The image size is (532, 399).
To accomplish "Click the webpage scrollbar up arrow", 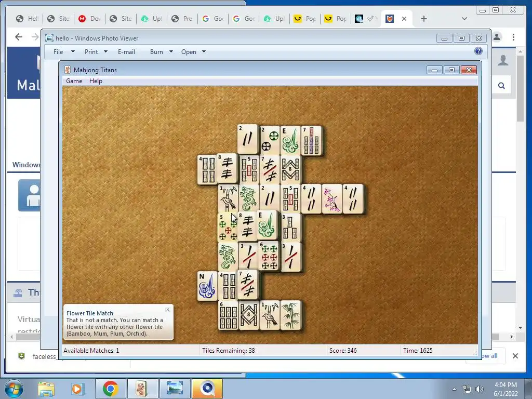I will coord(520,51).
